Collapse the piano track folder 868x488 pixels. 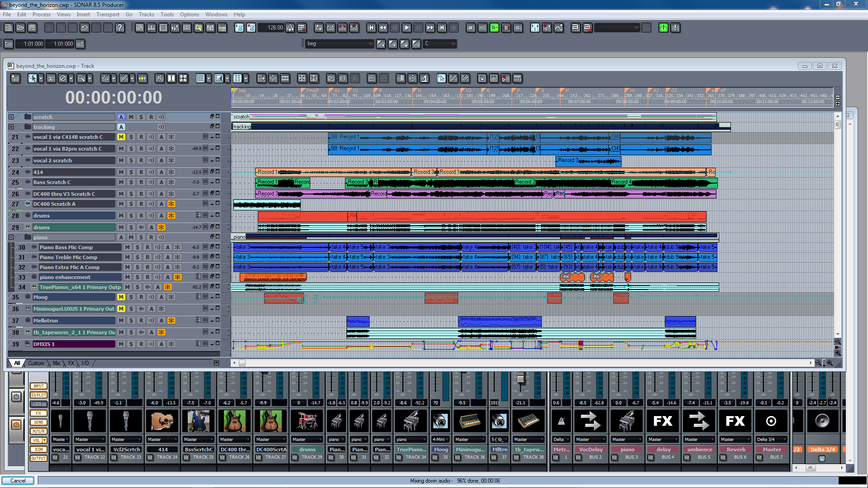(11, 237)
